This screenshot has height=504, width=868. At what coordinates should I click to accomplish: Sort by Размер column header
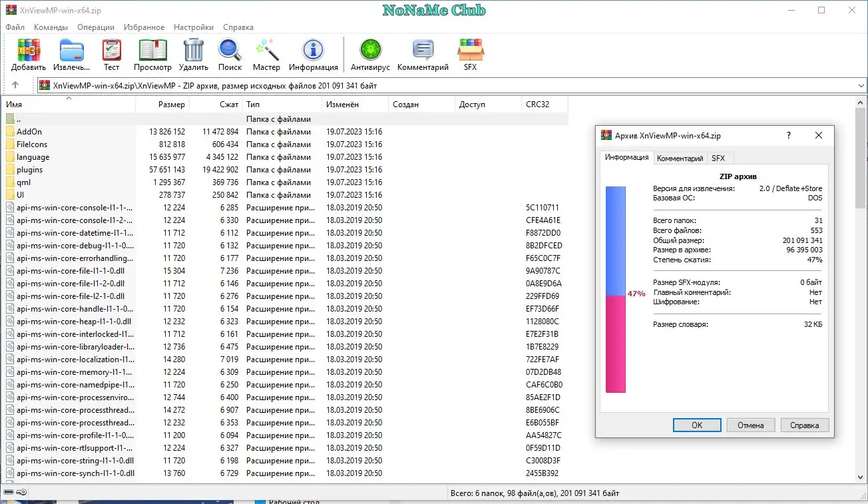click(x=162, y=105)
